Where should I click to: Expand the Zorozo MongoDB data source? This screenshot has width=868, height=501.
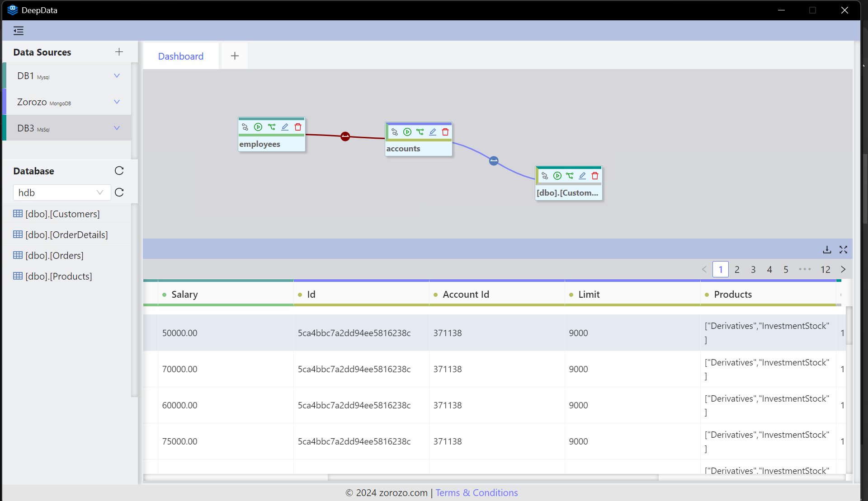click(x=117, y=102)
